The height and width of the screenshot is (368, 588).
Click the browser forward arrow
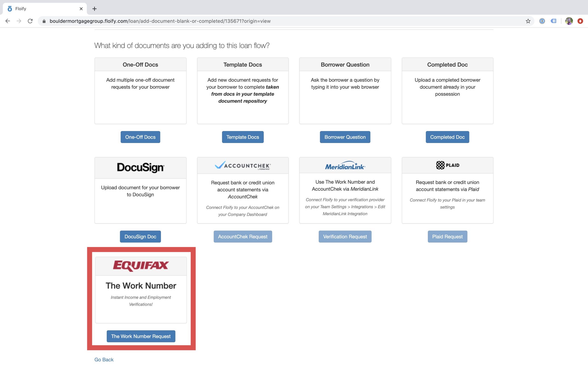coord(19,21)
